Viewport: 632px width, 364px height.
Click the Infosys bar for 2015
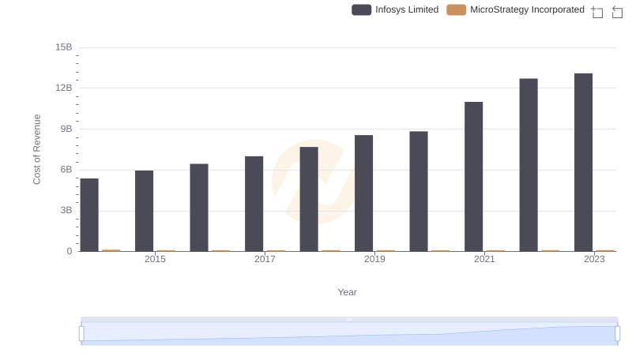click(x=145, y=211)
